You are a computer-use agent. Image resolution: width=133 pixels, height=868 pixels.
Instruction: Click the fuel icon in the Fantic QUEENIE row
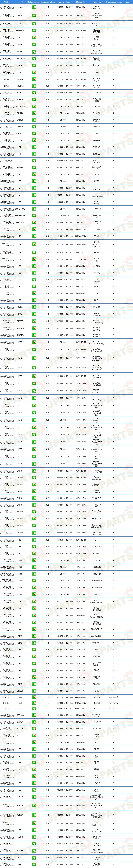(34, 141)
